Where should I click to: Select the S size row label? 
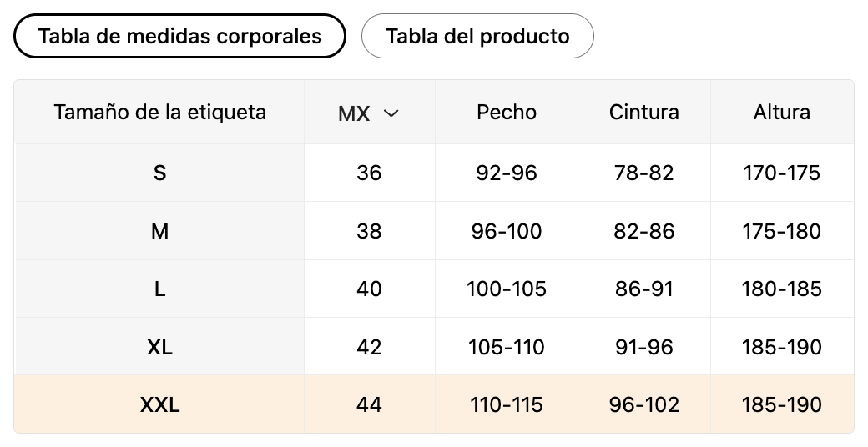[x=159, y=173]
